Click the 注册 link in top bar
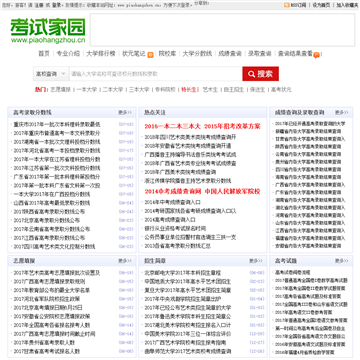This screenshot has width=360, height=360. 40,5
